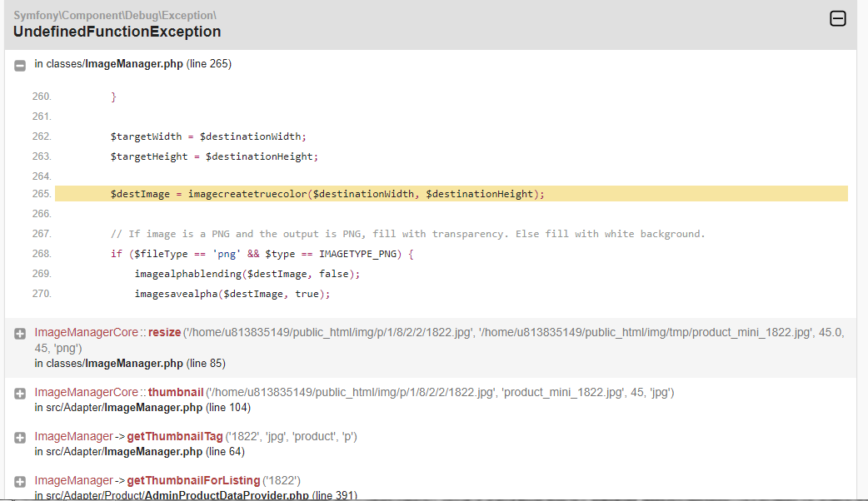Collapse the ImageManager.php line 265 trace
The width and height of the screenshot is (868, 501).
coord(20,65)
